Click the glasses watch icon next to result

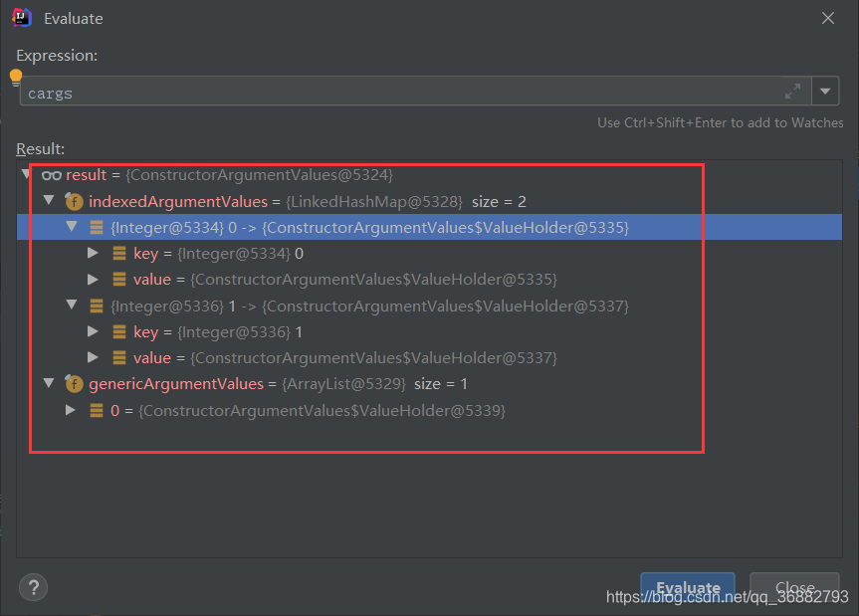[x=52, y=175]
